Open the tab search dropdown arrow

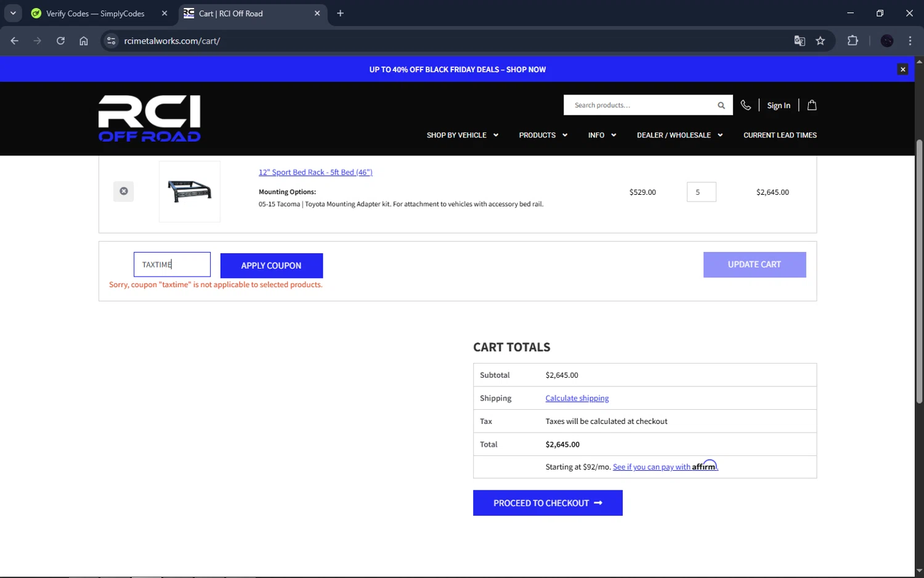pyautogui.click(x=13, y=13)
